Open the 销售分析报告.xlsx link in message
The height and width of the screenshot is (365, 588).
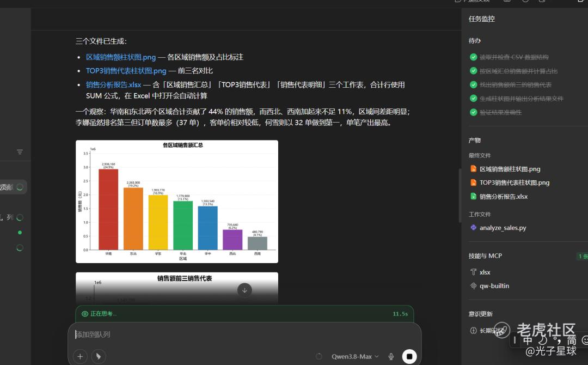tap(114, 85)
